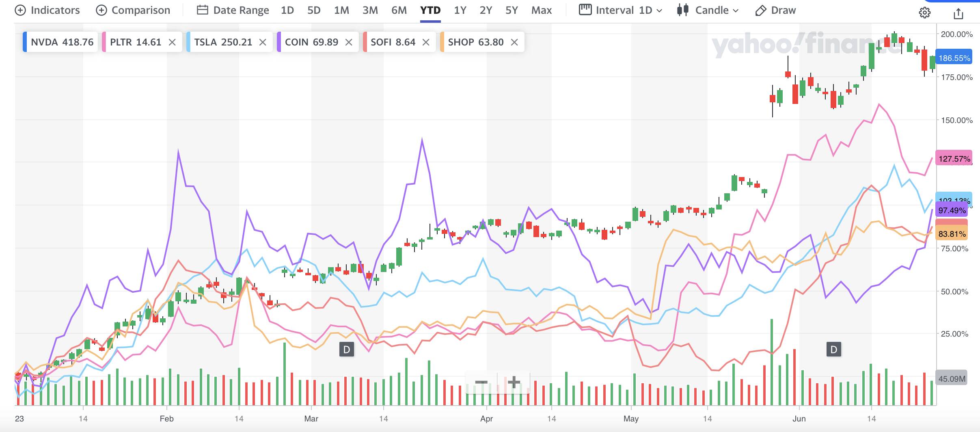Click the 127.57% PLTR price tag
This screenshot has height=432, width=980.
tap(954, 159)
